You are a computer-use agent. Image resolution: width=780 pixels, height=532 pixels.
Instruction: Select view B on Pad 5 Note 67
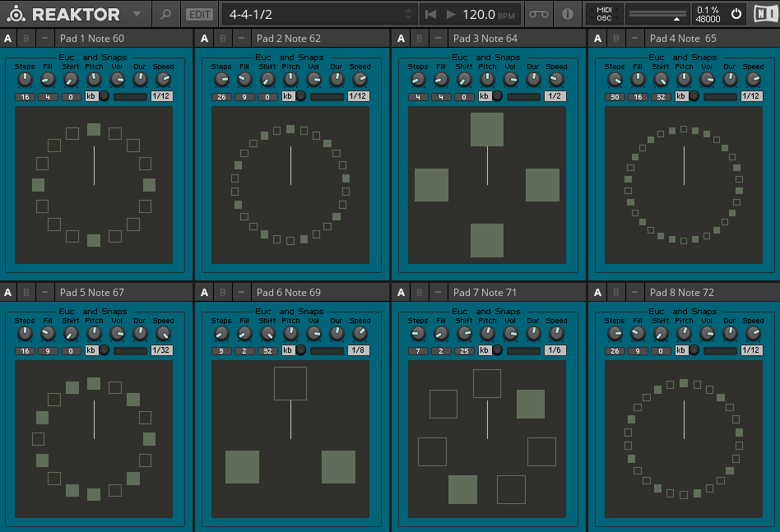[26, 292]
